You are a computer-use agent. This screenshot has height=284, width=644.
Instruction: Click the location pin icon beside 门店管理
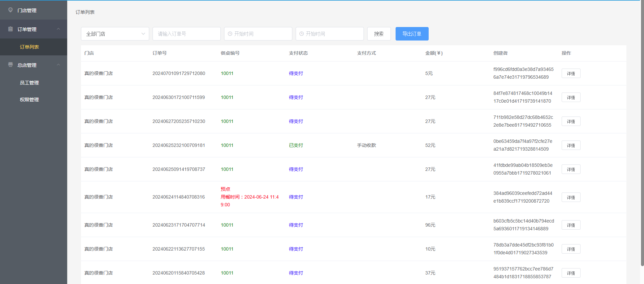(x=10, y=10)
